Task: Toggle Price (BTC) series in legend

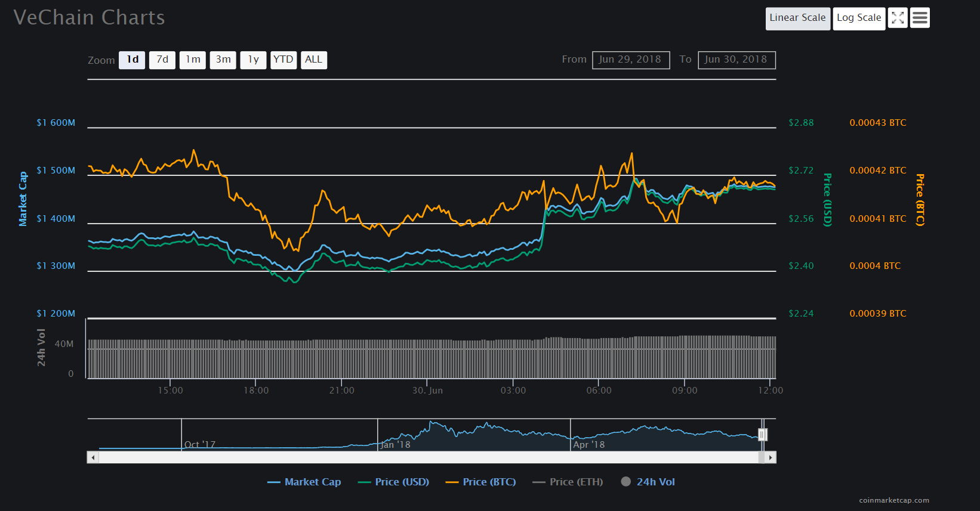Action: (481, 482)
